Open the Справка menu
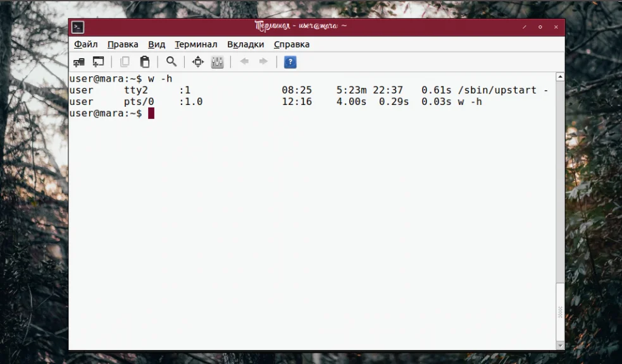The height and width of the screenshot is (364, 622). pos(292,44)
